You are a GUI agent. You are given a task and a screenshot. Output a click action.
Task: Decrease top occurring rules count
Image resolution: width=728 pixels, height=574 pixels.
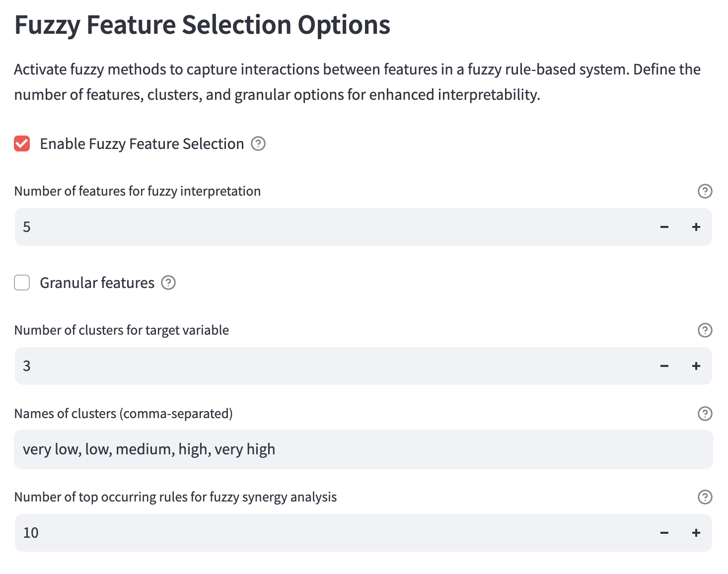664,532
